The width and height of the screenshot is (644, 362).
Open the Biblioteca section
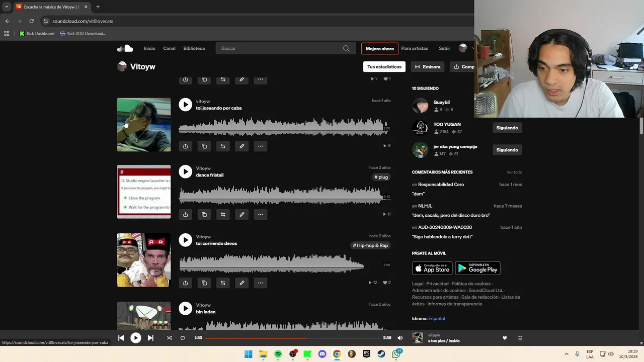pos(194,48)
